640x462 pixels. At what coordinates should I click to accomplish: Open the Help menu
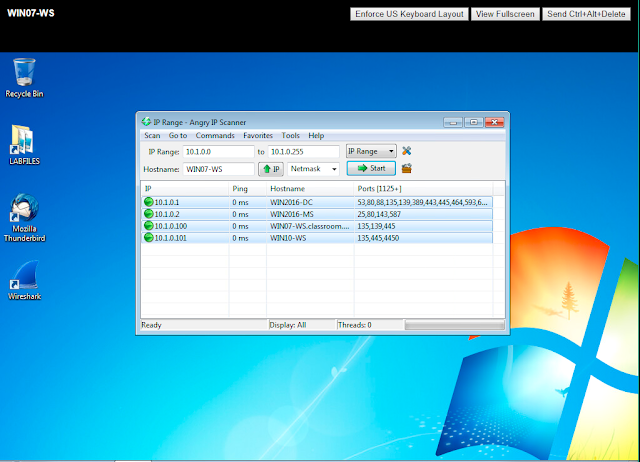[x=316, y=135]
